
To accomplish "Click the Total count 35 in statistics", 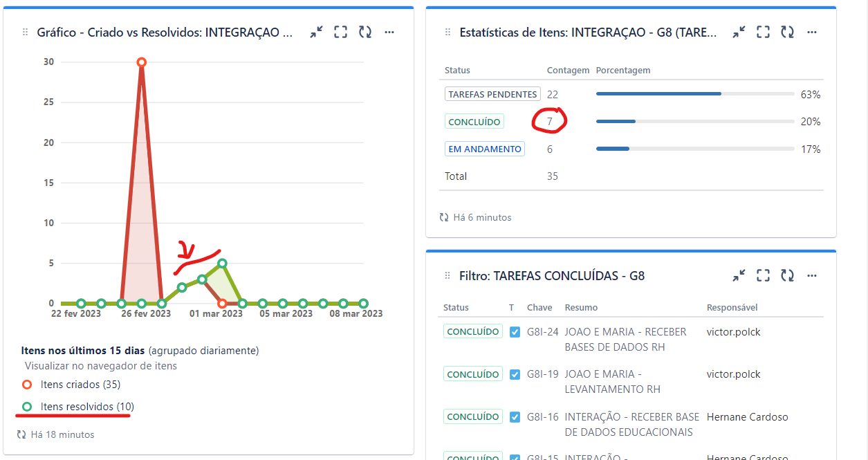I will [553, 176].
